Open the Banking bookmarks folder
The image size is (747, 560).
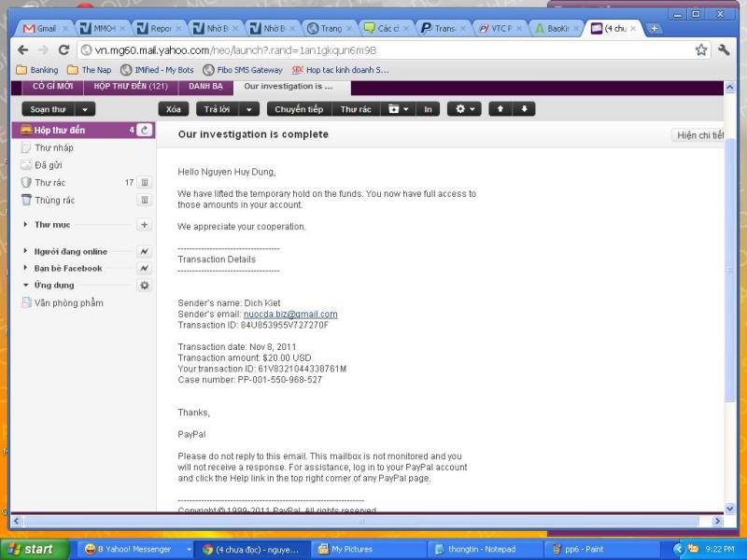coord(37,70)
